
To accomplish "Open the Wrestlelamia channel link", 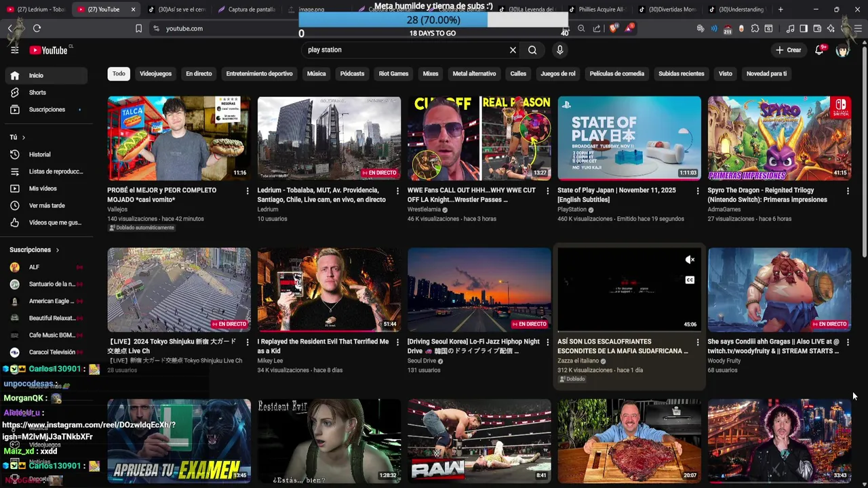I will tap(424, 209).
